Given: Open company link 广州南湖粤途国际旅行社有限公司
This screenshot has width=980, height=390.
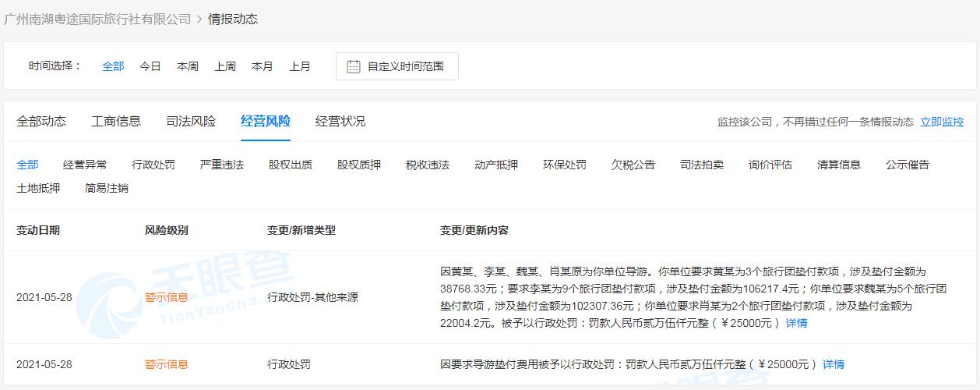Looking at the screenshot, I should coord(97,19).
